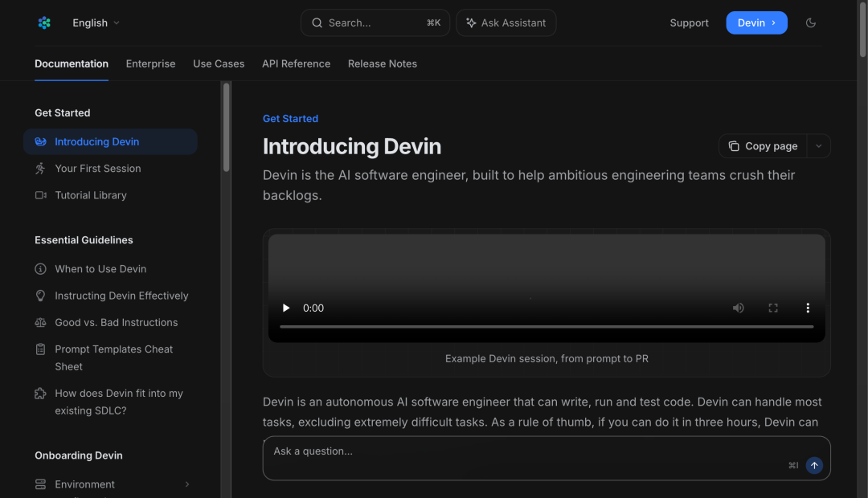Click the Copy page button
This screenshot has width=868, height=498.
[x=763, y=146]
